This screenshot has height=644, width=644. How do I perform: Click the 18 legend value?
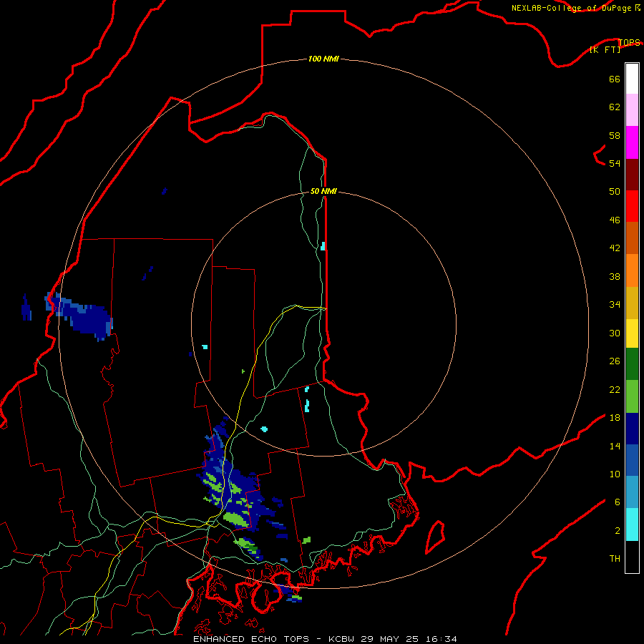tap(615, 418)
